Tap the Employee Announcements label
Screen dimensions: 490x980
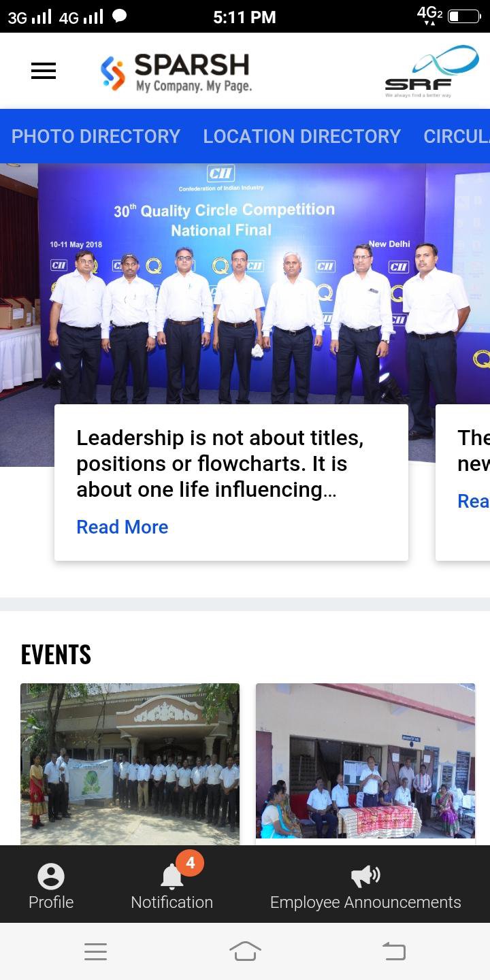point(365,902)
